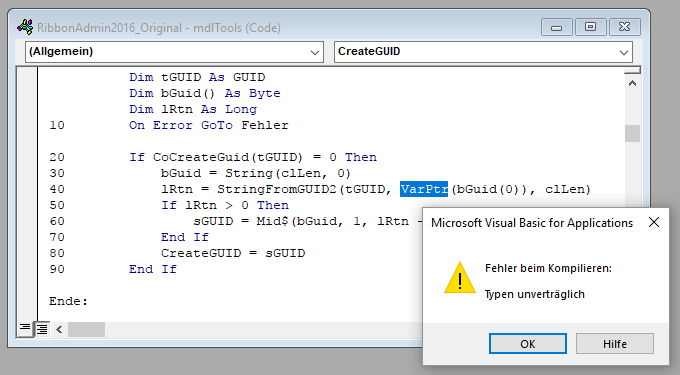Maximize the mdlTools code window
Image resolution: width=680 pixels, height=375 pixels.
point(590,27)
